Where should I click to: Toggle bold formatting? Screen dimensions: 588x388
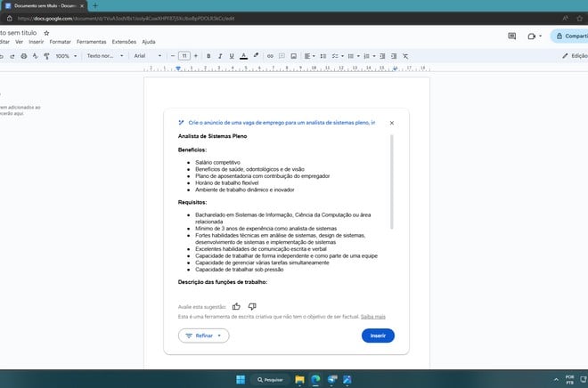pyautogui.click(x=208, y=56)
